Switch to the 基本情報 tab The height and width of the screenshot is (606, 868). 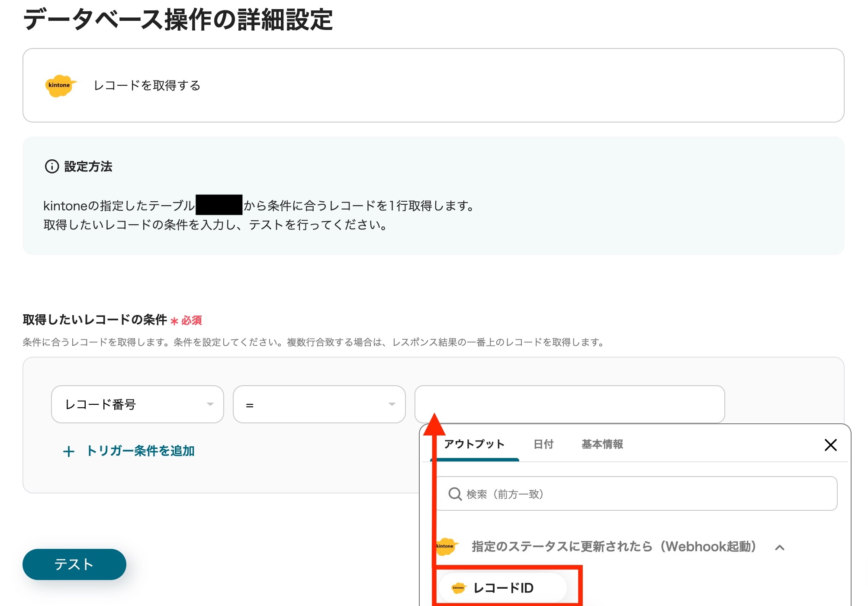[x=602, y=444]
